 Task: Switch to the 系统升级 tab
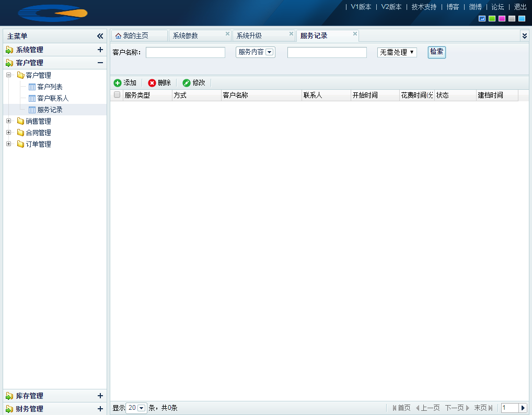(249, 36)
